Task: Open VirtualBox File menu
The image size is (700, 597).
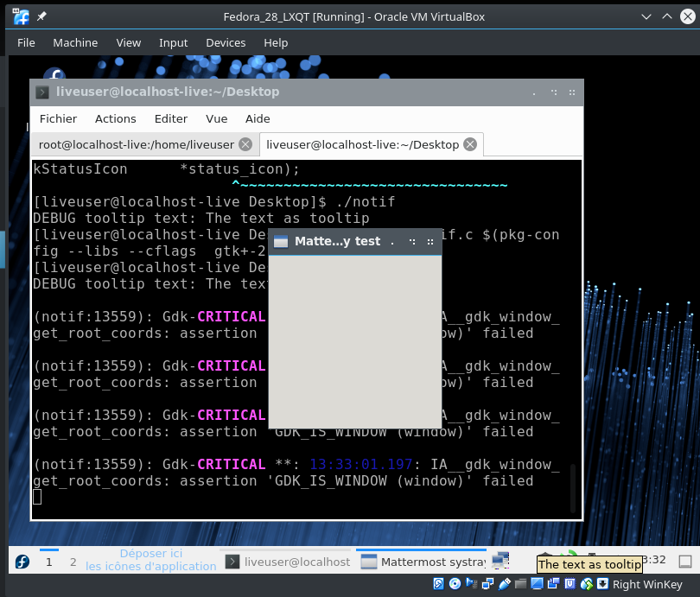Action: pos(26,43)
